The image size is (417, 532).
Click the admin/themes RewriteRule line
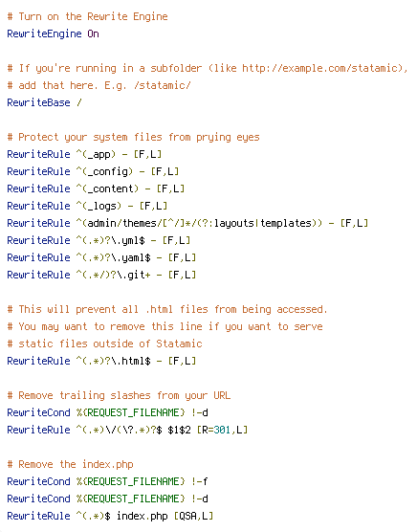187,223
